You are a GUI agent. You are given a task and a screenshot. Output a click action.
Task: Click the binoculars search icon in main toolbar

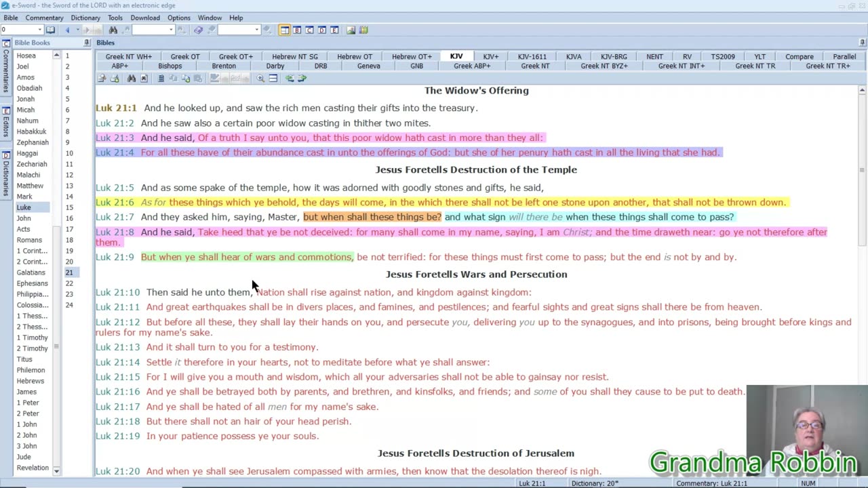pyautogui.click(x=113, y=30)
